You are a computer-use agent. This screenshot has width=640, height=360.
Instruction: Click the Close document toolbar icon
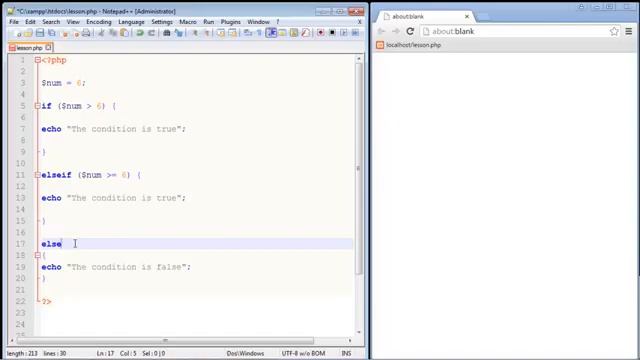(64, 33)
